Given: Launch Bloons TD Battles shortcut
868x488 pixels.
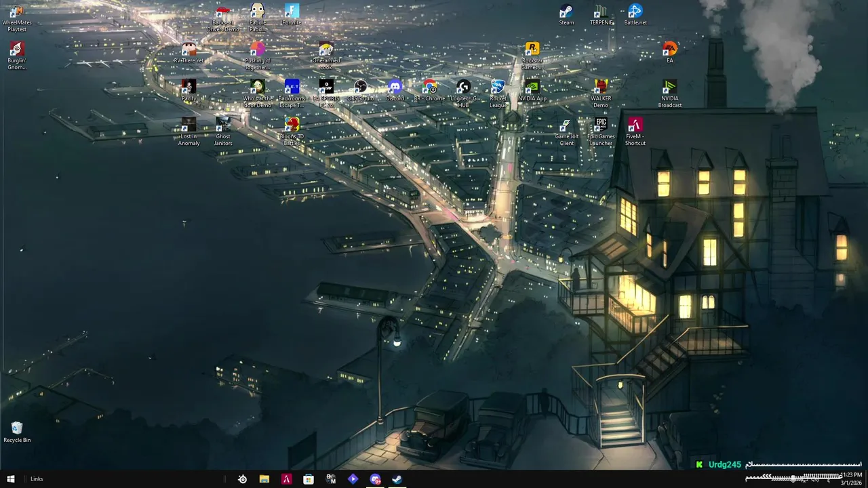Looking at the screenshot, I should click(x=292, y=131).
